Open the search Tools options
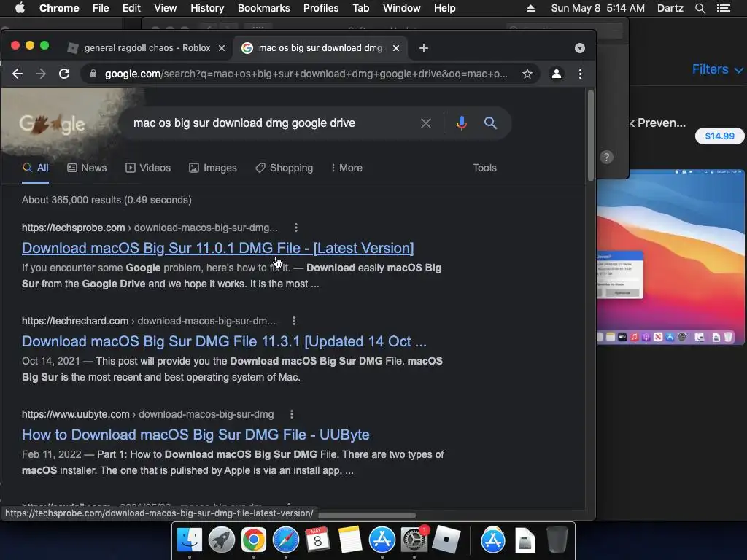The height and width of the screenshot is (560, 747). (484, 168)
